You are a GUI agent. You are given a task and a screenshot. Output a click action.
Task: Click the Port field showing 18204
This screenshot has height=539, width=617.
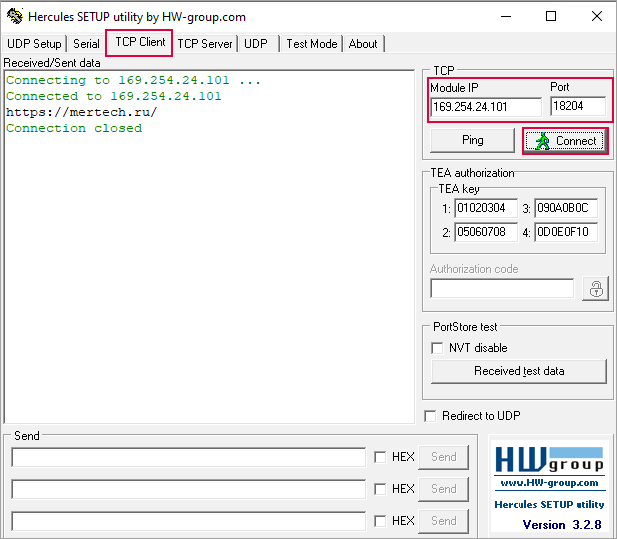point(578,106)
